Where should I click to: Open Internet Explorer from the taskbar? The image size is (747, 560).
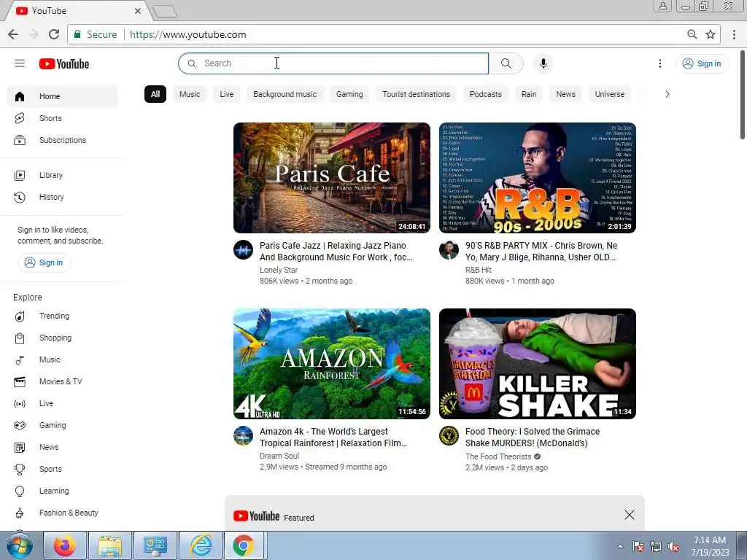201,545
